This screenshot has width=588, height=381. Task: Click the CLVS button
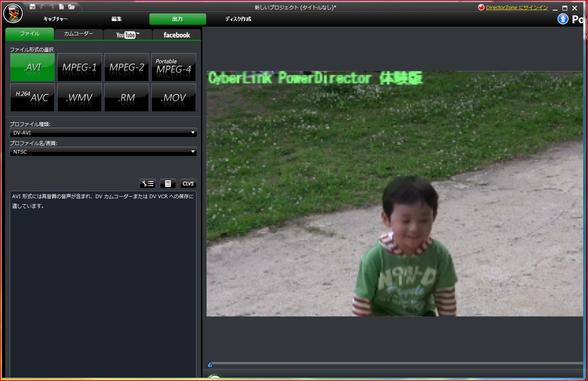[188, 184]
